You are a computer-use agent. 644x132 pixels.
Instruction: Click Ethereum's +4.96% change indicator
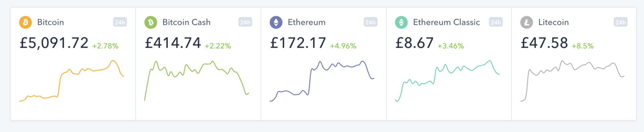pos(343,46)
